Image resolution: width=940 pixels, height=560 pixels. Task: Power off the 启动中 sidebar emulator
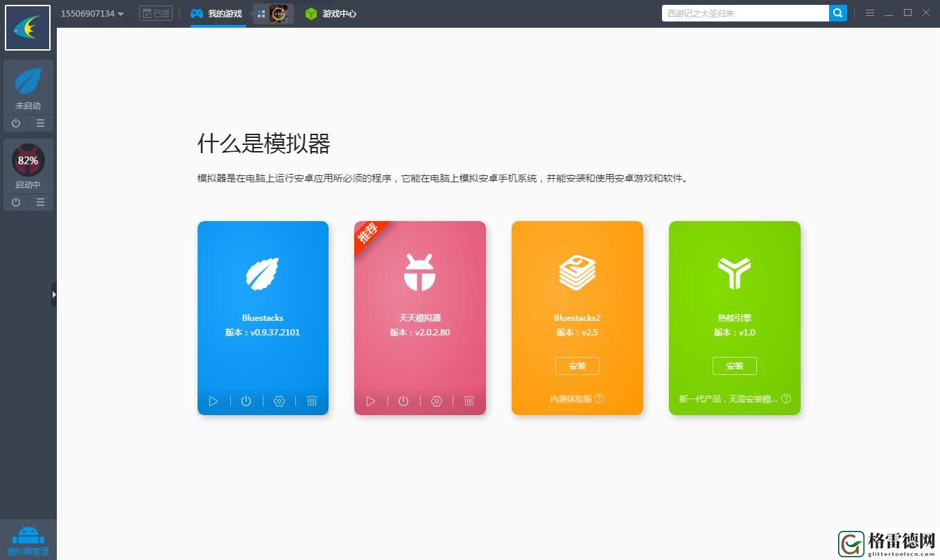pyautogui.click(x=16, y=202)
